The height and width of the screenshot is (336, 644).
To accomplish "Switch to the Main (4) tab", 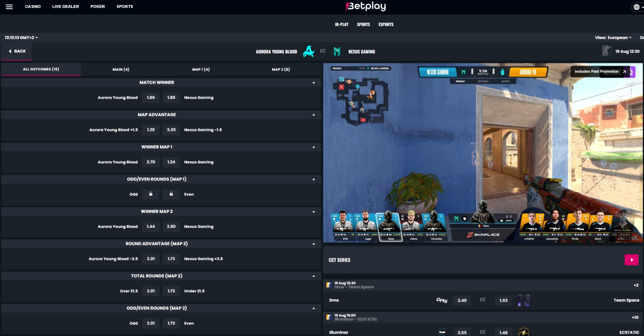I will click(x=121, y=69).
